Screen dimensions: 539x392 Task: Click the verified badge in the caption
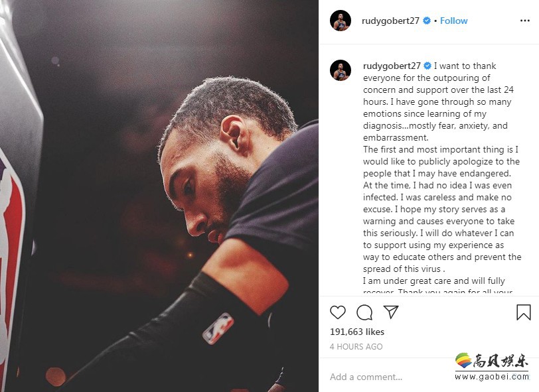click(427, 66)
